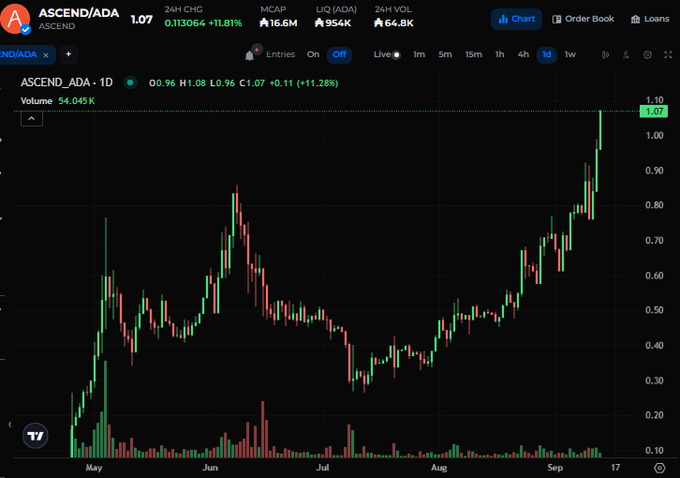Toggle fullscreen chart icon
Screen dimensions: 680x478
[668, 55]
